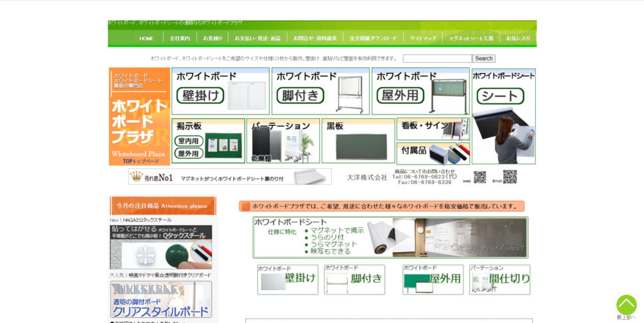Click the 壁掛け rounded label button
This screenshot has width=644, height=323.
pos(201,96)
